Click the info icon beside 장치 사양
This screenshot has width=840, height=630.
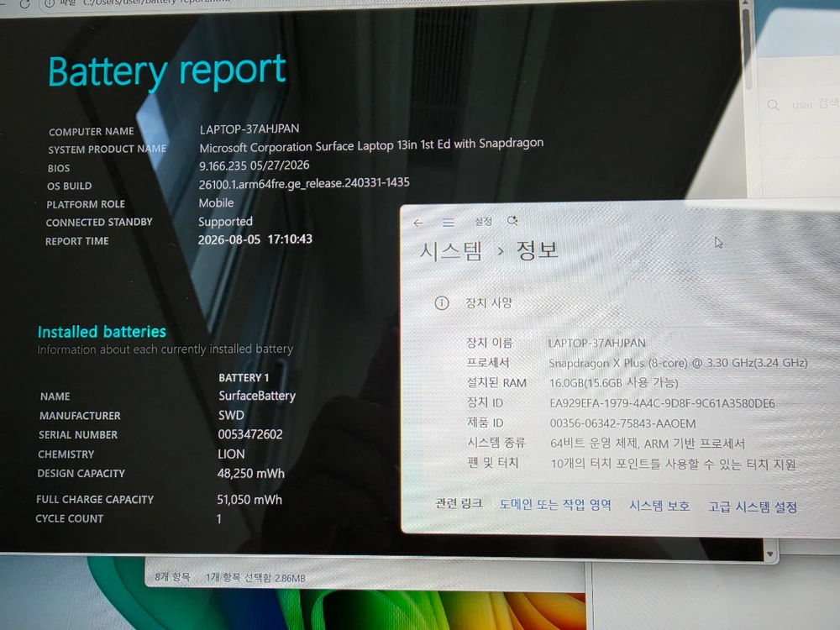pyautogui.click(x=442, y=303)
